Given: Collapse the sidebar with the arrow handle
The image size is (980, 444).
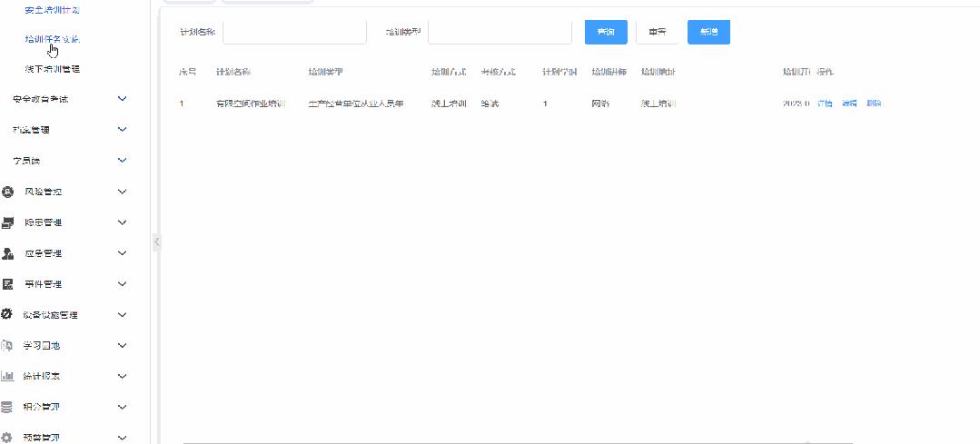Looking at the screenshot, I should pos(156,242).
